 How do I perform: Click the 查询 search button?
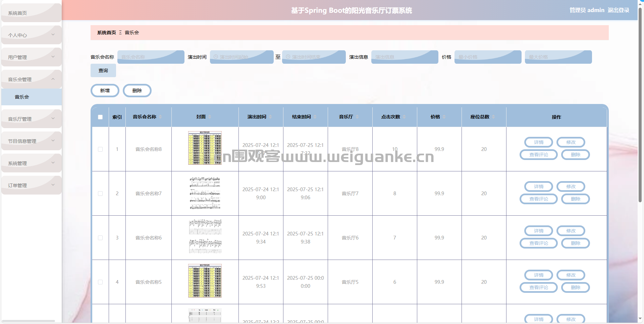coord(103,70)
